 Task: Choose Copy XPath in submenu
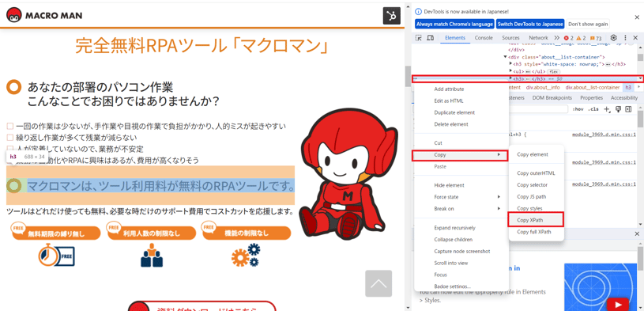(x=536, y=220)
